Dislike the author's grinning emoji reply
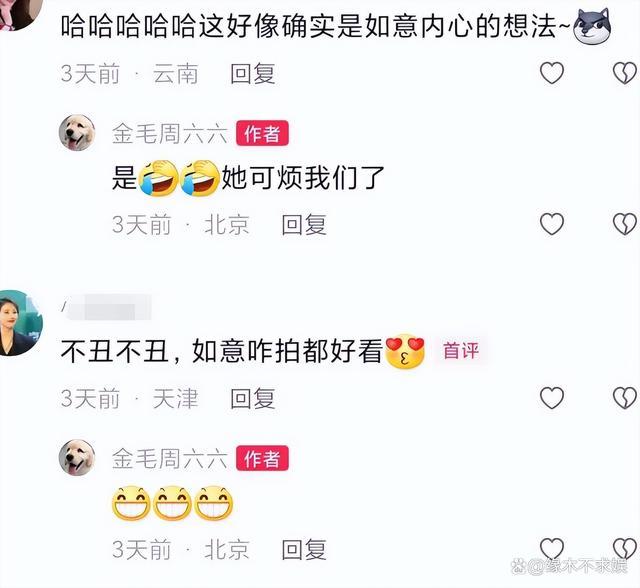Screen dimensions: 640x588 (x=625, y=548)
